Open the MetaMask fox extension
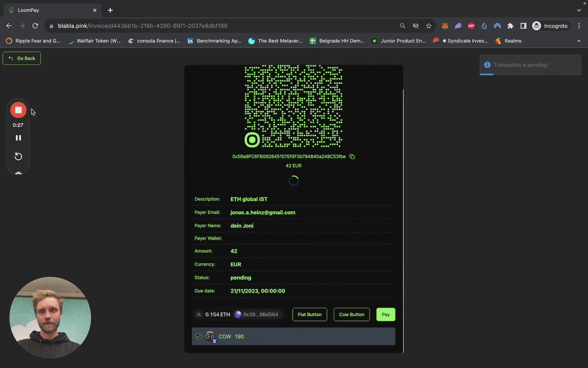The height and width of the screenshot is (368, 588). point(445,26)
